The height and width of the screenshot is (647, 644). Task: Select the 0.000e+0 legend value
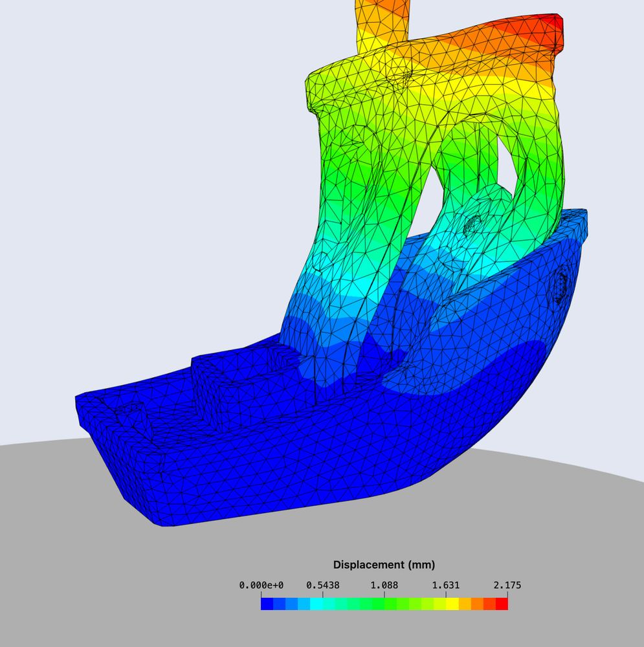click(261, 585)
